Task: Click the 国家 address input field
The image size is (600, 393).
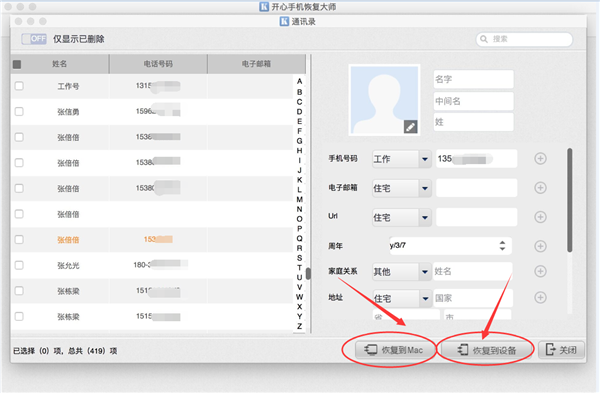Action: tap(473, 298)
